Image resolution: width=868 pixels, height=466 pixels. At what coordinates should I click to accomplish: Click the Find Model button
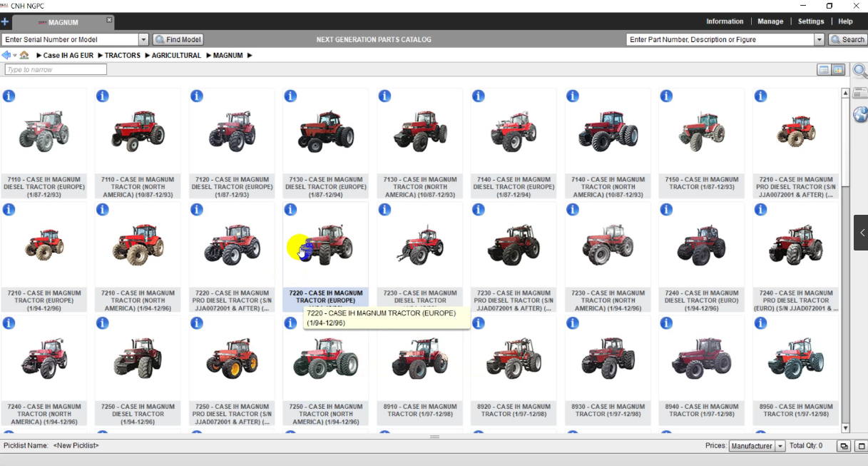click(x=178, y=40)
